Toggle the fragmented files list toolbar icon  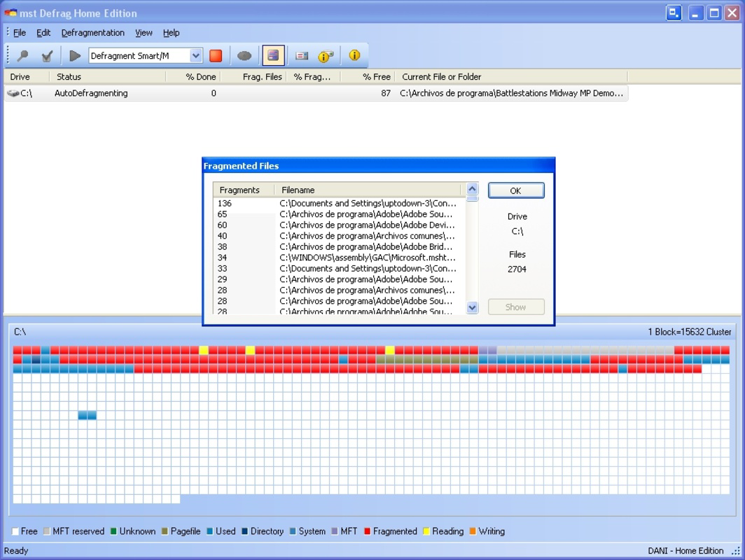click(x=273, y=55)
